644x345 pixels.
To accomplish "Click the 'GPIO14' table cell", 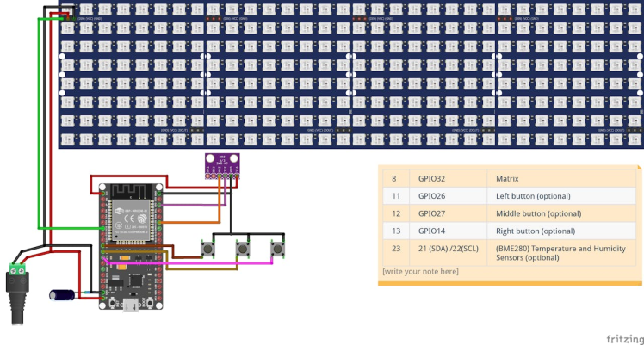I will point(448,231).
